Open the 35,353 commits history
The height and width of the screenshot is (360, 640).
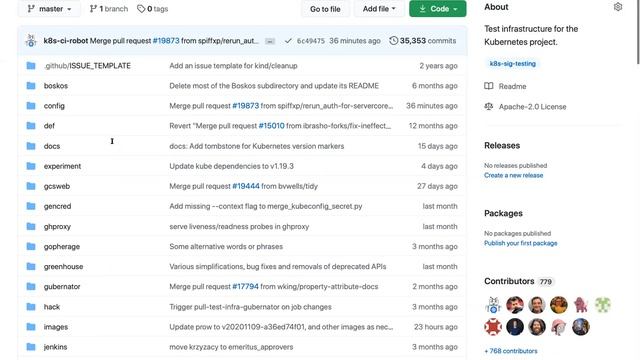point(423,41)
